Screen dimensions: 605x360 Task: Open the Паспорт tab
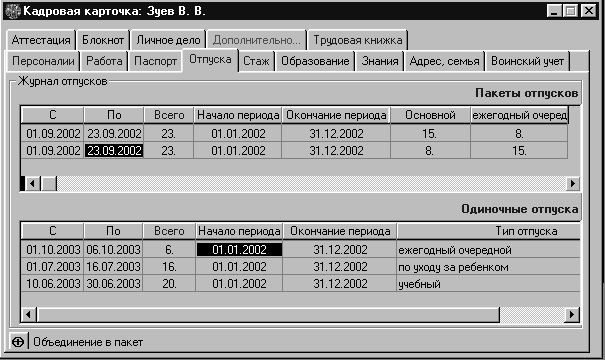pos(155,61)
